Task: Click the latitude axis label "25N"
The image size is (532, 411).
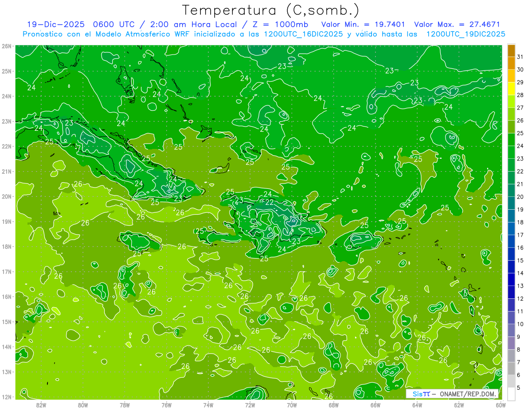Action: click(7, 71)
